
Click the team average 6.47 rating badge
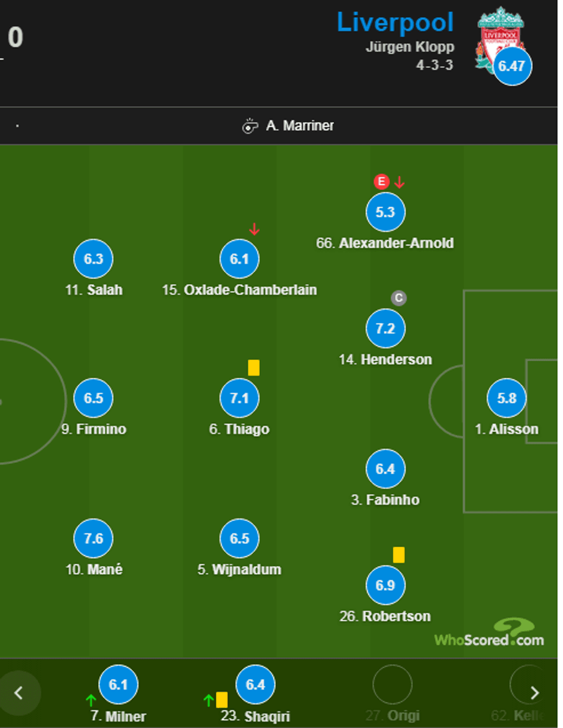click(x=512, y=66)
